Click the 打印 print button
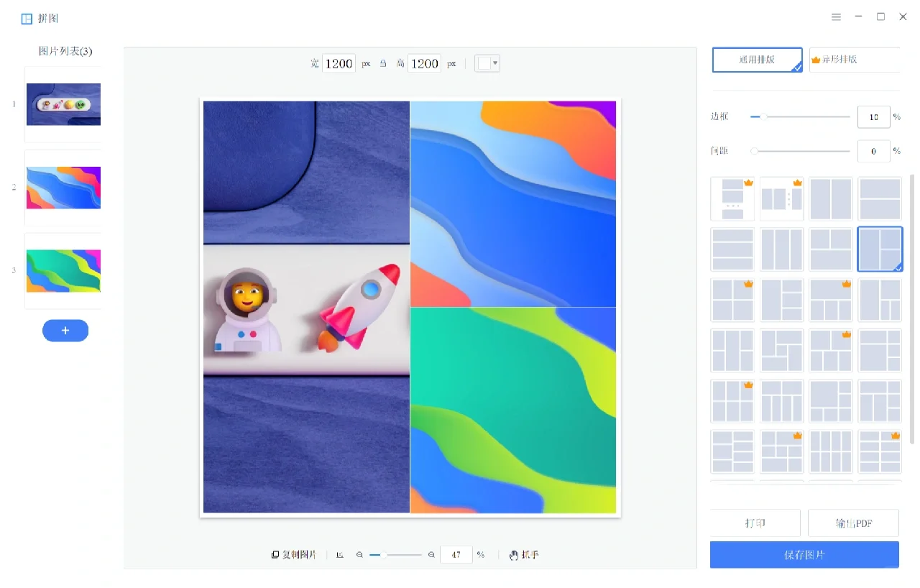Image resolution: width=920 pixels, height=588 pixels. point(755,523)
